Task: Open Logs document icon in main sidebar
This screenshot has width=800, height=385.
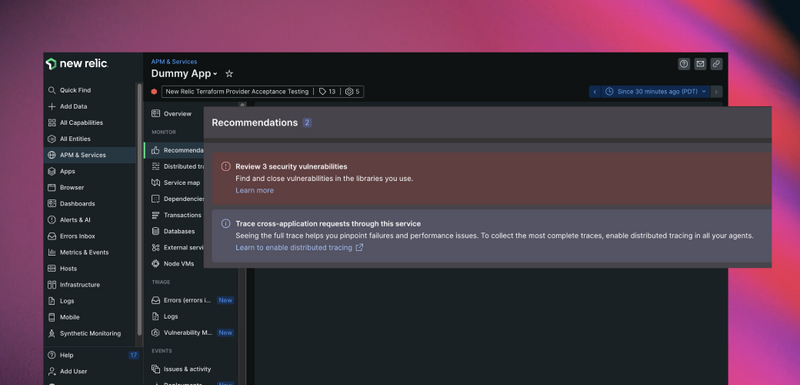Action: (52, 301)
